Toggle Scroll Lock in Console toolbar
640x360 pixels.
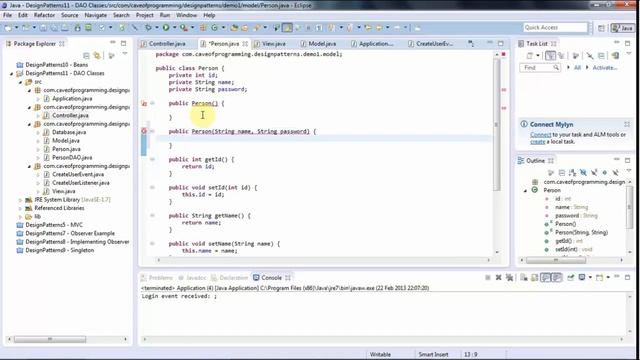click(x=535, y=278)
